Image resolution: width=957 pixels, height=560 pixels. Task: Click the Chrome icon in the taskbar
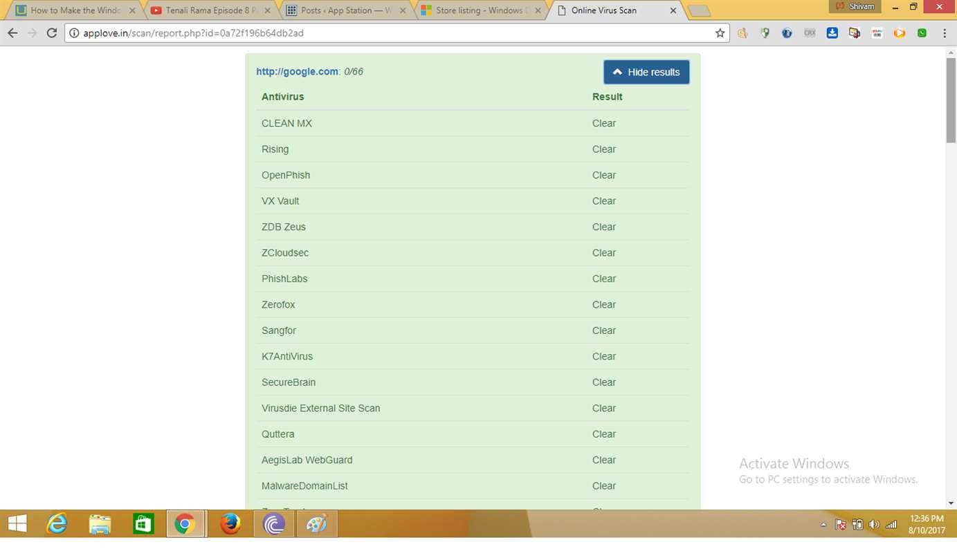[x=185, y=524]
